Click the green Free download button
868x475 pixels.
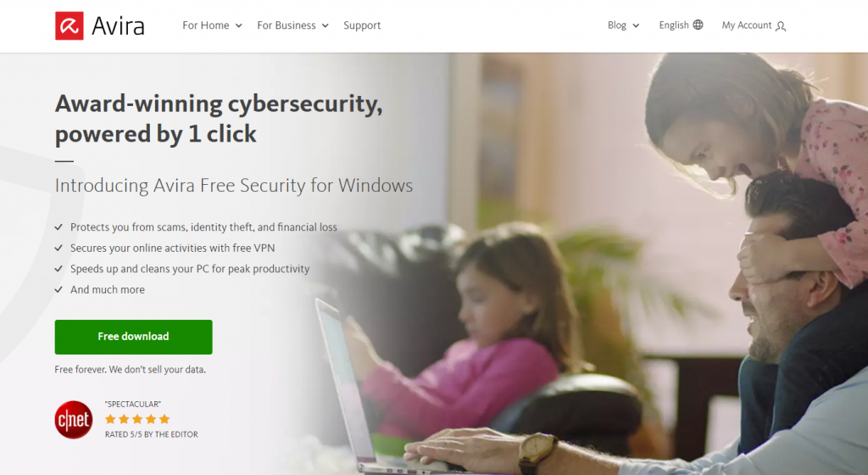[133, 337]
